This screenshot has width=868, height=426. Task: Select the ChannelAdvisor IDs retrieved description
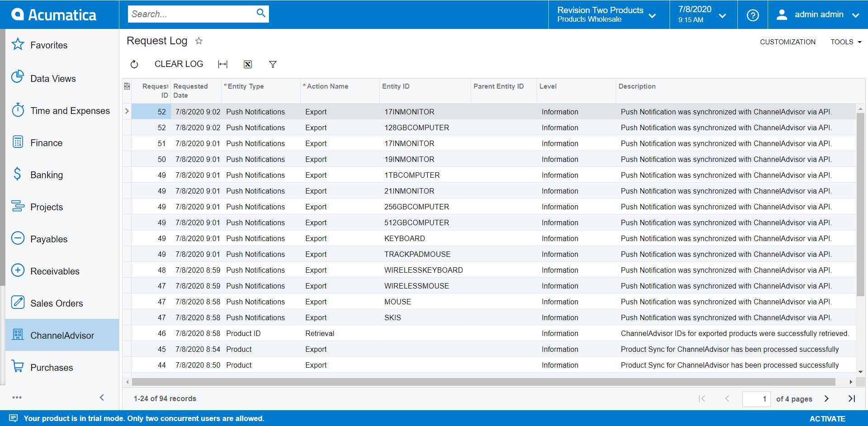click(735, 333)
